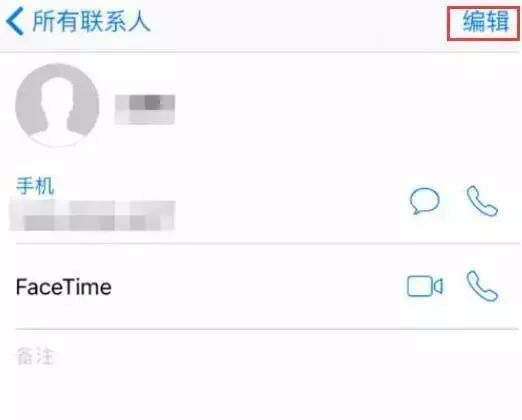Image resolution: width=522 pixels, height=420 pixels.
Task: Click the 编辑 edit button
Action: click(x=486, y=21)
